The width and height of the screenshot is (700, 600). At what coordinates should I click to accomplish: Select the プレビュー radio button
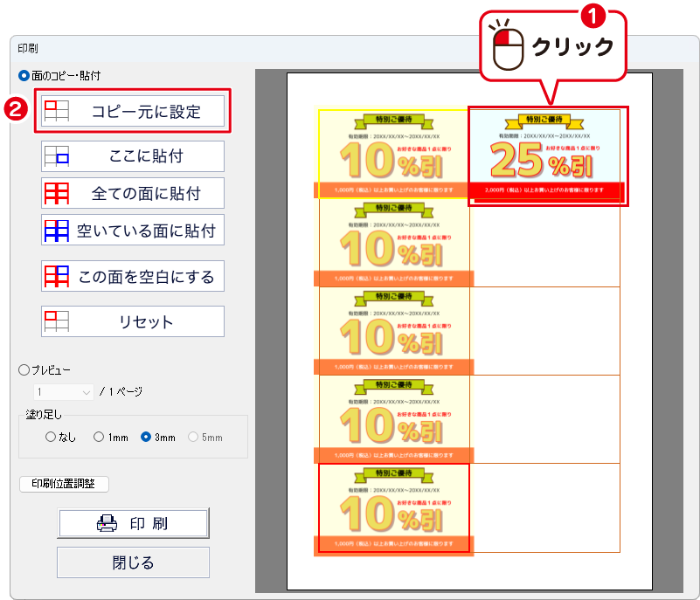pos(24,369)
